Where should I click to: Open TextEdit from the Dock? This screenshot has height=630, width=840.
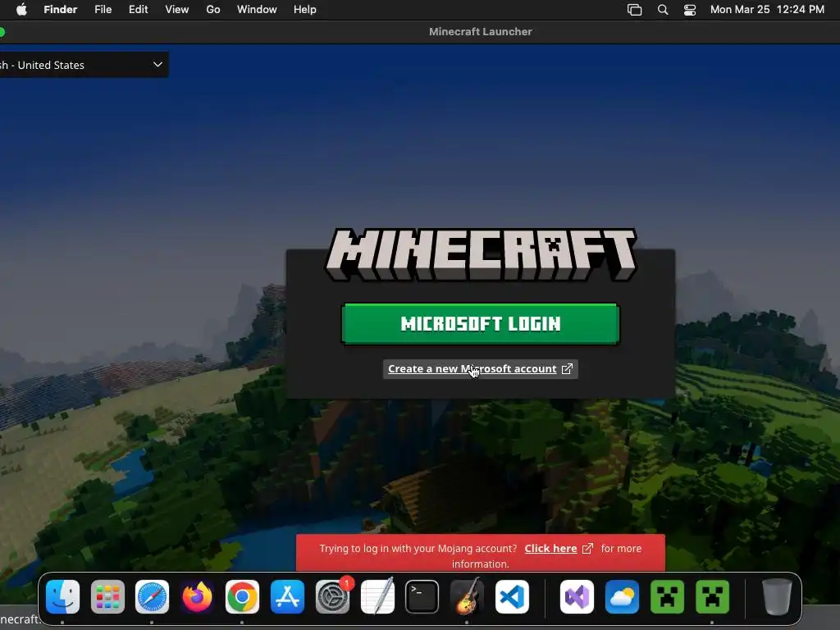[x=377, y=596]
